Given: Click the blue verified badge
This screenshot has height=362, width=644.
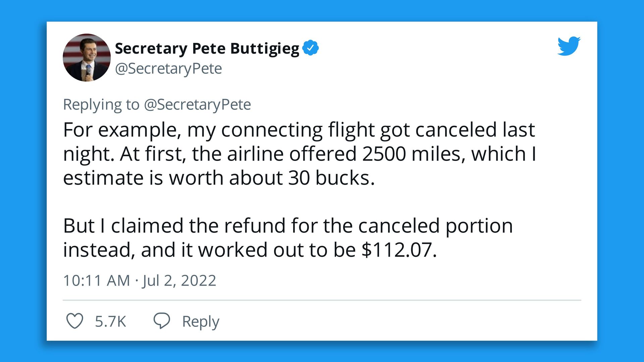Looking at the screenshot, I should (310, 48).
